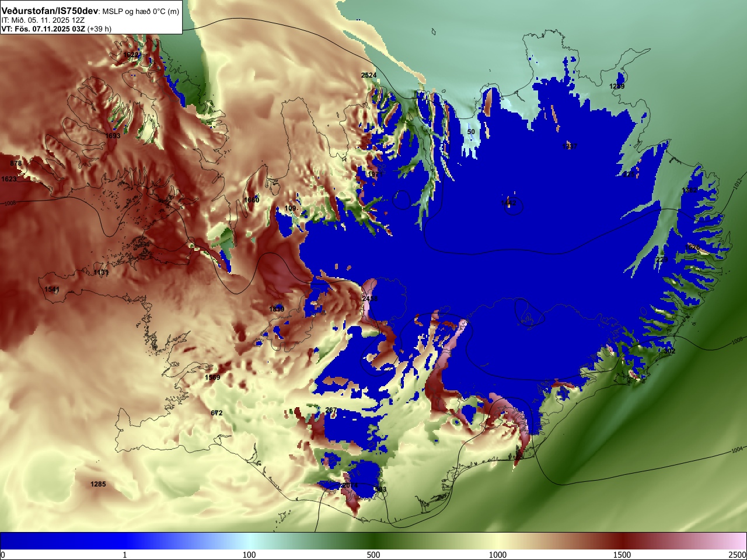This screenshot has width=747, height=560.
Task: Click the 1000 tick on the color scale
Action: coord(498,555)
